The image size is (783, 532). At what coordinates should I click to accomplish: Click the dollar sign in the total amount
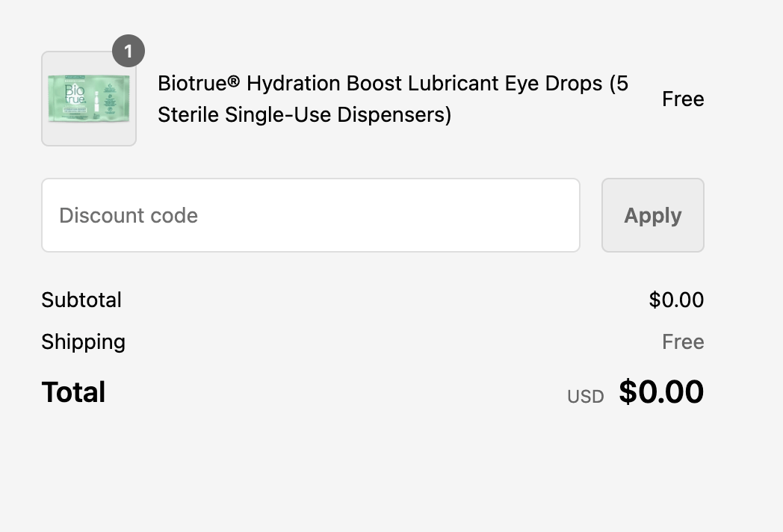click(628, 392)
